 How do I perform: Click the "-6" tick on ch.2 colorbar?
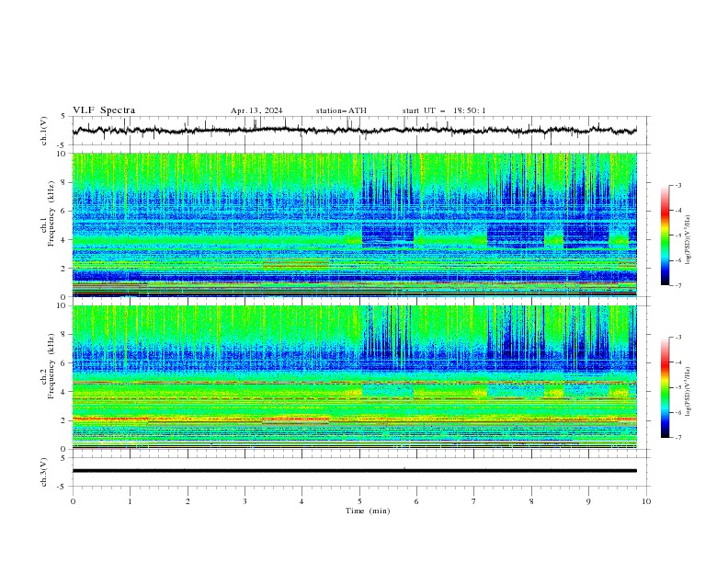click(x=678, y=412)
